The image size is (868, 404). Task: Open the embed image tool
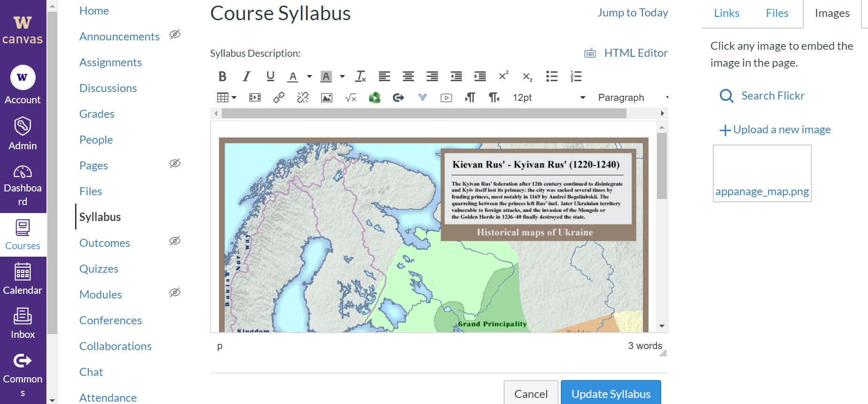pyautogui.click(x=327, y=98)
